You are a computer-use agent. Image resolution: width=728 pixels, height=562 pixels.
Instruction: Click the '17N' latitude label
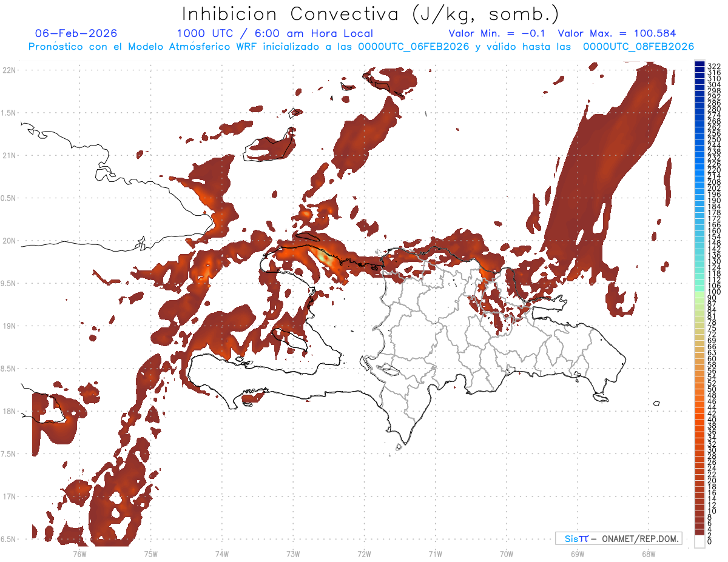(x=9, y=497)
